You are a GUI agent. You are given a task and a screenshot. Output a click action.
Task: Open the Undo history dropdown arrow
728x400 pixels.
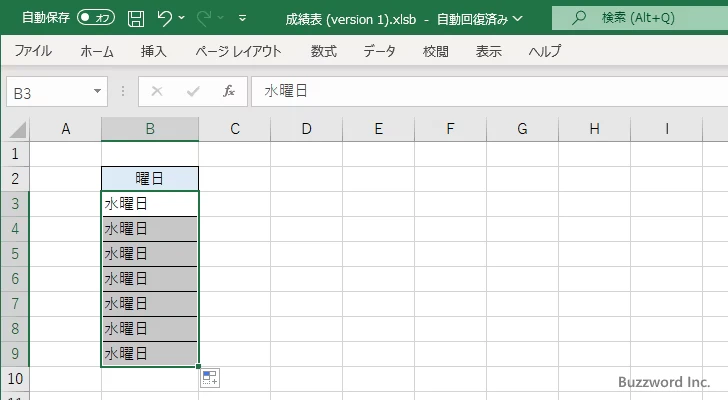[x=182, y=18]
